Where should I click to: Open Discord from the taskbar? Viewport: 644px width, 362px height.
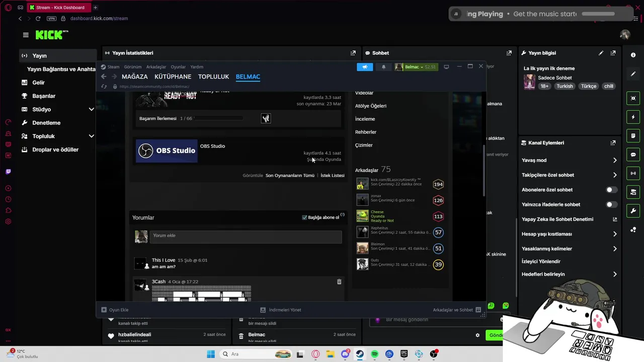(x=345, y=354)
